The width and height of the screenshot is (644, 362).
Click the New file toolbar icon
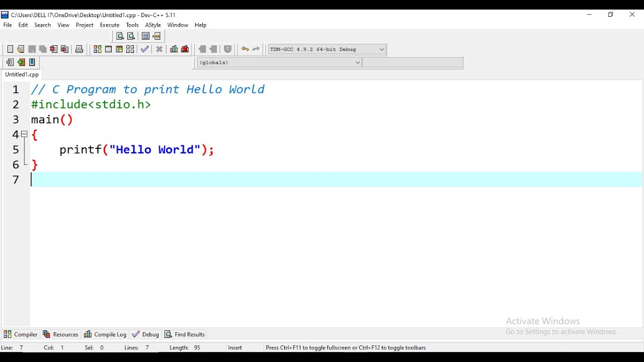10,49
